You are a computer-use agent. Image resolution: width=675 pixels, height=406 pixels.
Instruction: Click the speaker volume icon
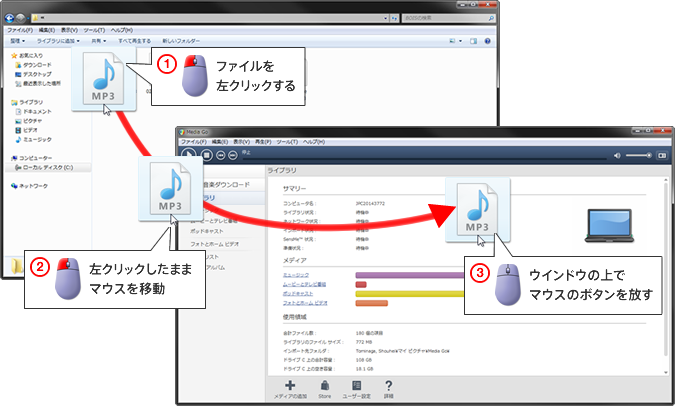coord(617,155)
